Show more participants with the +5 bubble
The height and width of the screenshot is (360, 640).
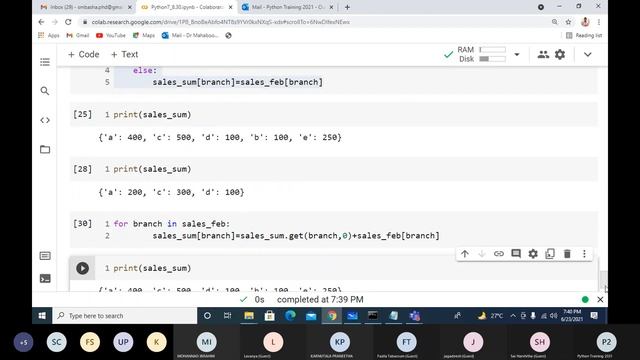pyautogui.click(x=23, y=342)
